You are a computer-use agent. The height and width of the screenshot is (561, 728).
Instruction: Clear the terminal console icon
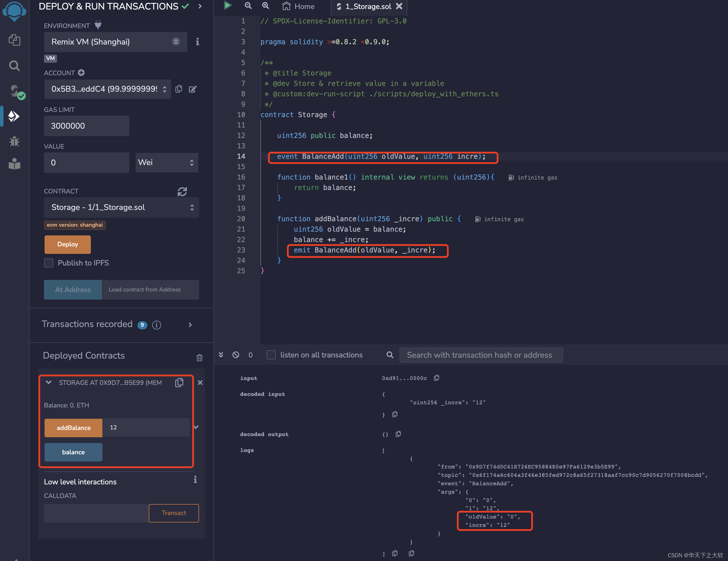236,355
